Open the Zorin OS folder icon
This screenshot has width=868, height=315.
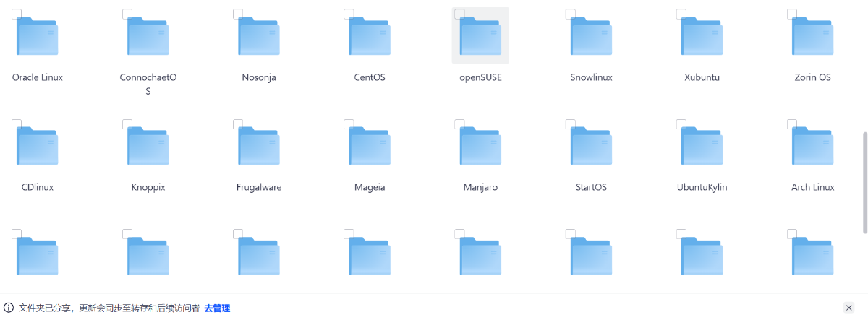812,36
